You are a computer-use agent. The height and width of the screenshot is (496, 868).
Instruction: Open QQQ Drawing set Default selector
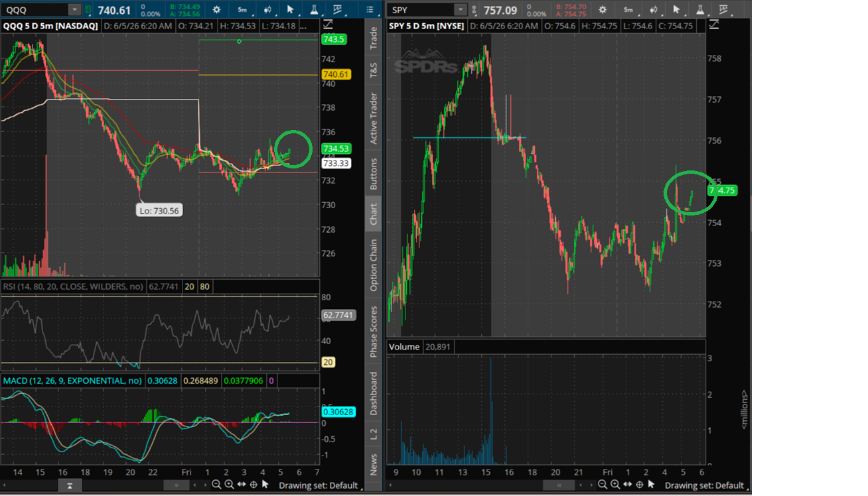(x=319, y=485)
